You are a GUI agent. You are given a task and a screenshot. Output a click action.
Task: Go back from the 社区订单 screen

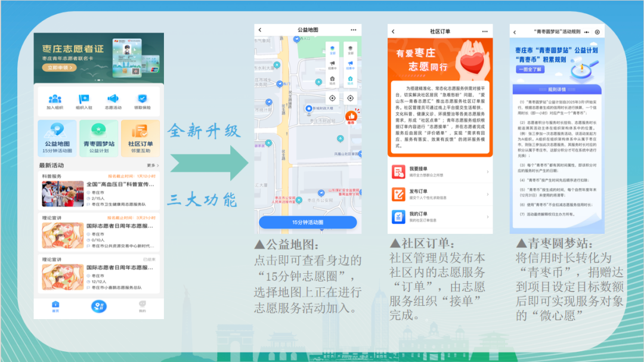pos(393,31)
